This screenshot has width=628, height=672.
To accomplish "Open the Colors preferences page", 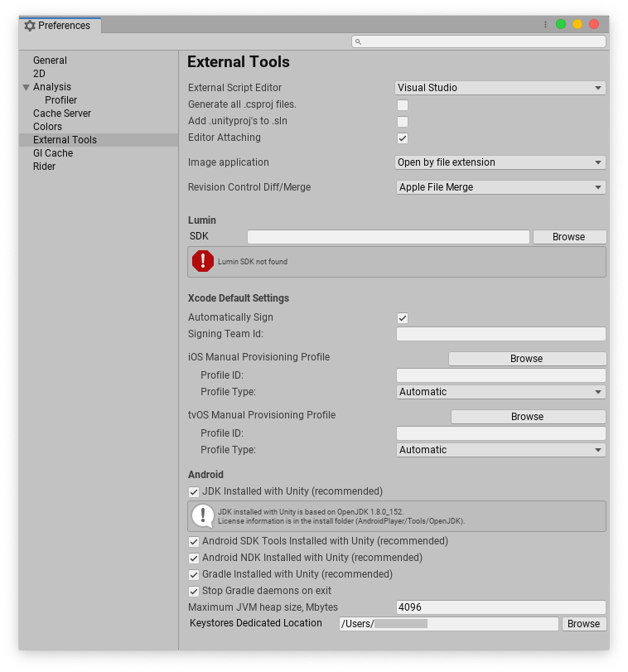I will click(x=47, y=127).
